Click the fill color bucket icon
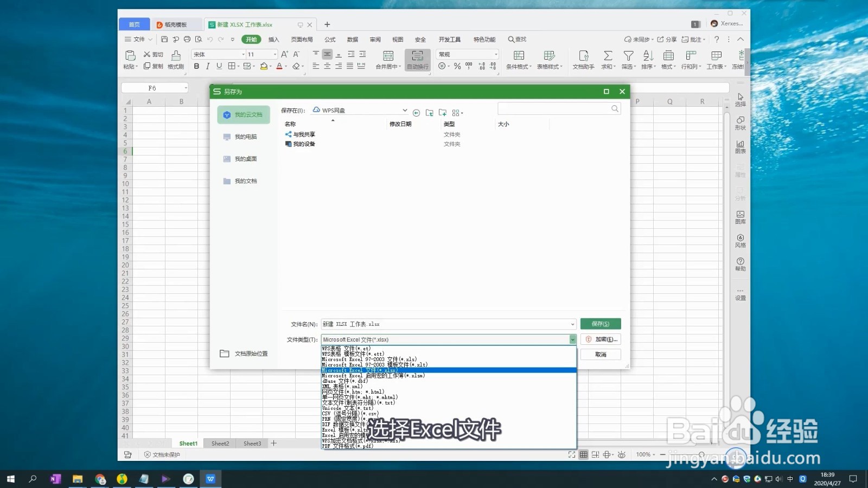The height and width of the screenshot is (488, 868). (264, 66)
